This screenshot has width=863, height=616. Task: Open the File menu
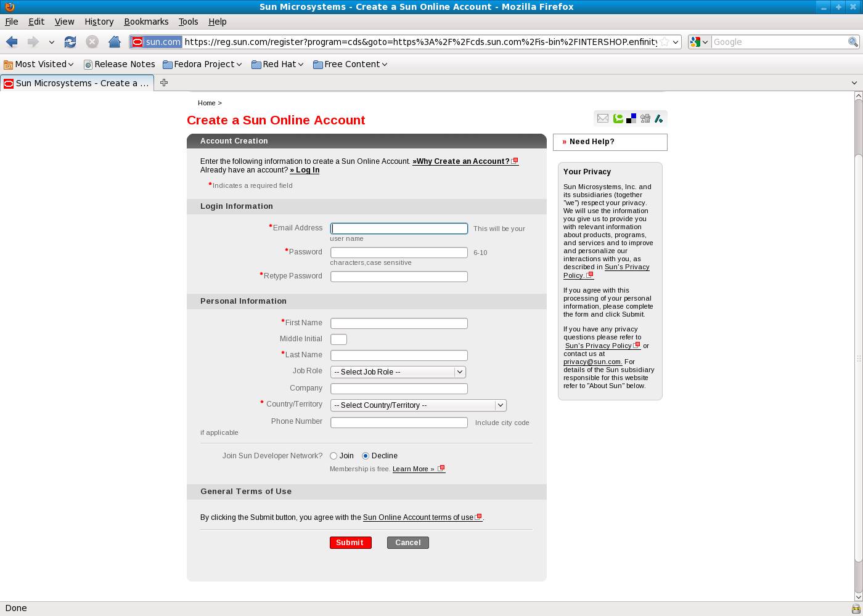(x=11, y=22)
